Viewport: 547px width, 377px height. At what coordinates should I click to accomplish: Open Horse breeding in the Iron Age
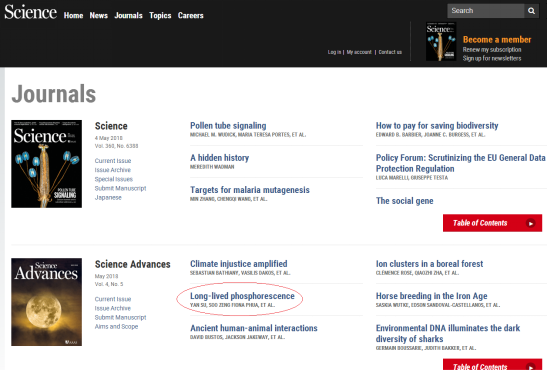(432, 296)
